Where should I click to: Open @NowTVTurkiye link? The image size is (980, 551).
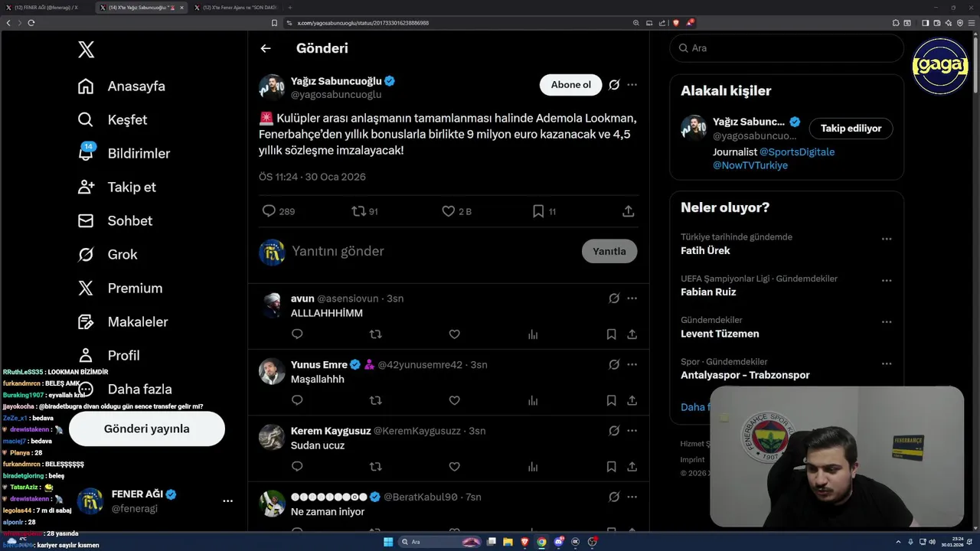750,165
